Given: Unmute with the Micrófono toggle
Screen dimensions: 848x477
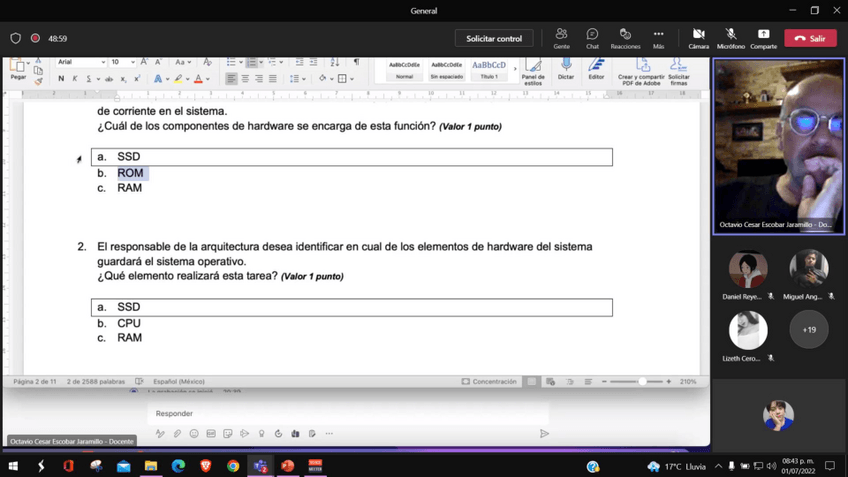Looking at the screenshot, I should 731,38.
